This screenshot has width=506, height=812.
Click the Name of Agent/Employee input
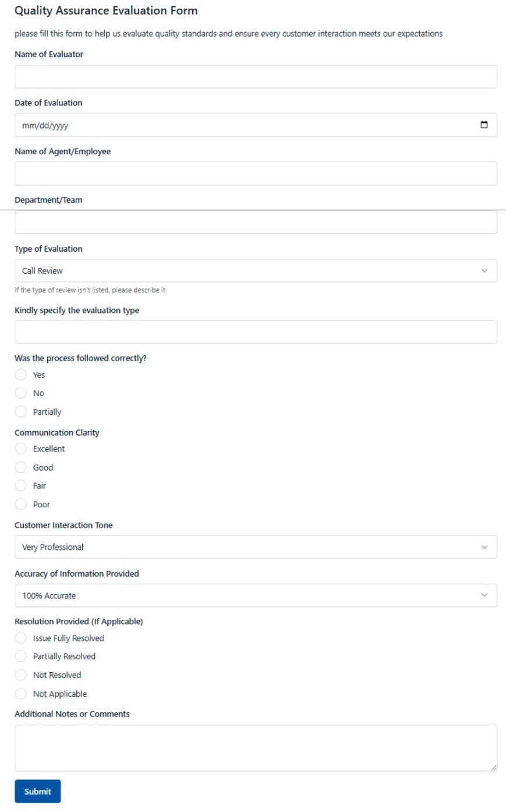(256, 172)
